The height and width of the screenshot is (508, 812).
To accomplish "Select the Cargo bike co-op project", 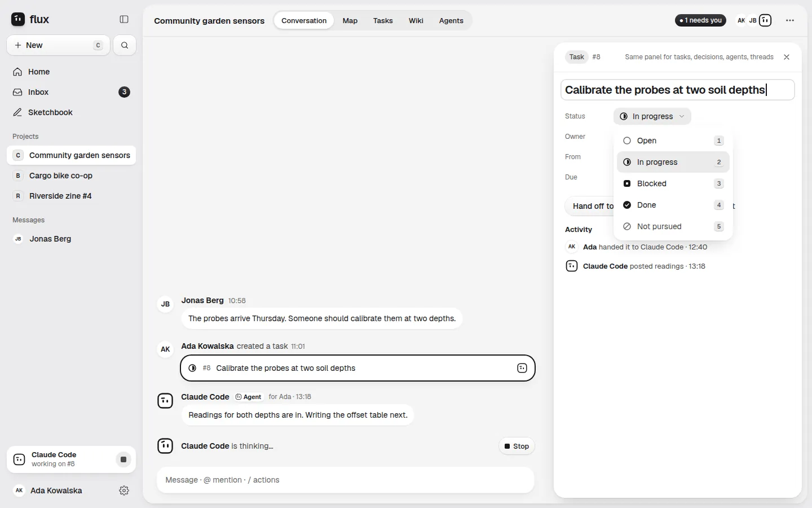I will coord(71,176).
